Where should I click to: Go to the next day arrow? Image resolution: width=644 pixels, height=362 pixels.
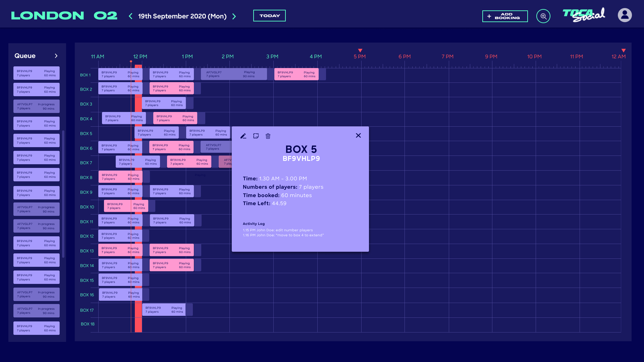point(234,16)
